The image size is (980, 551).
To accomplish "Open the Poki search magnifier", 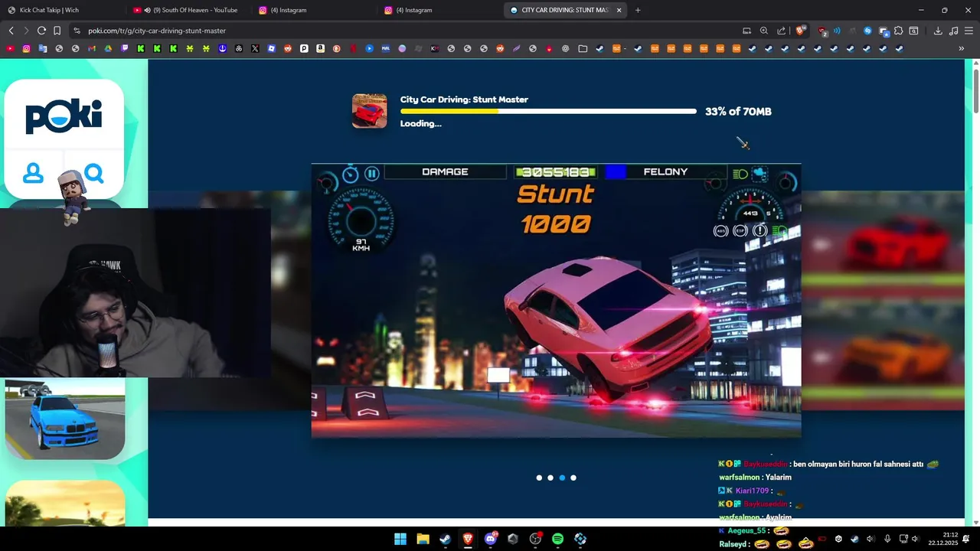I will [x=94, y=174].
